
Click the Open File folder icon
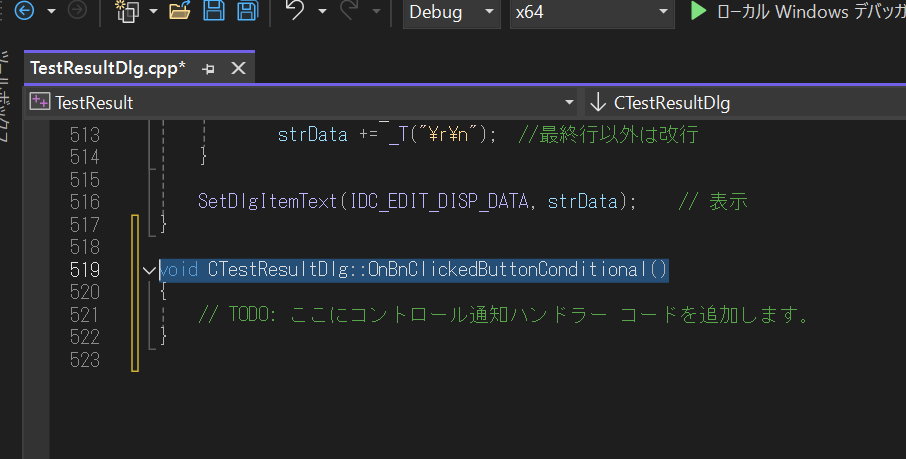[x=180, y=12]
